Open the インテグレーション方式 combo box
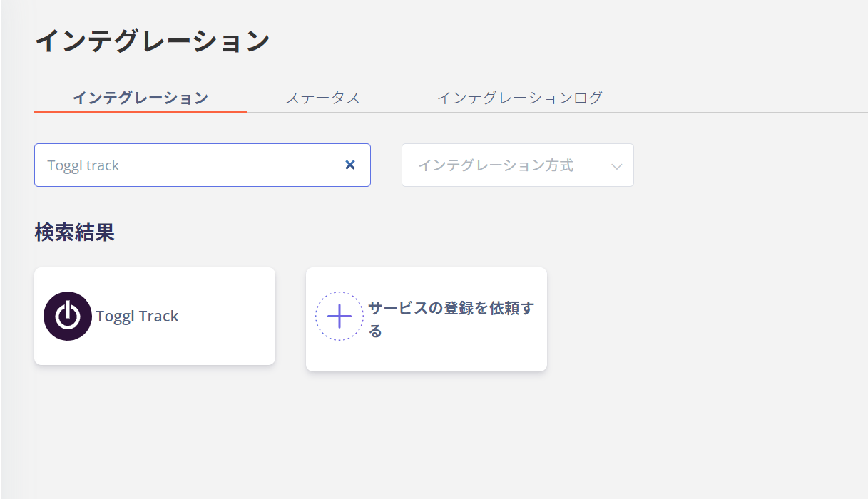This screenshot has height=499, width=868. coord(518,165)
